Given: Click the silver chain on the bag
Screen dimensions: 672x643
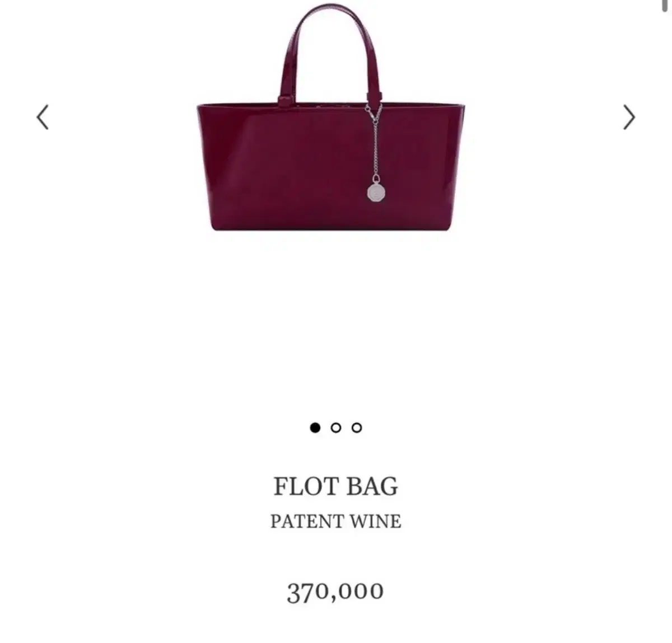Looking at the screenshot, I should coord(374,140).
